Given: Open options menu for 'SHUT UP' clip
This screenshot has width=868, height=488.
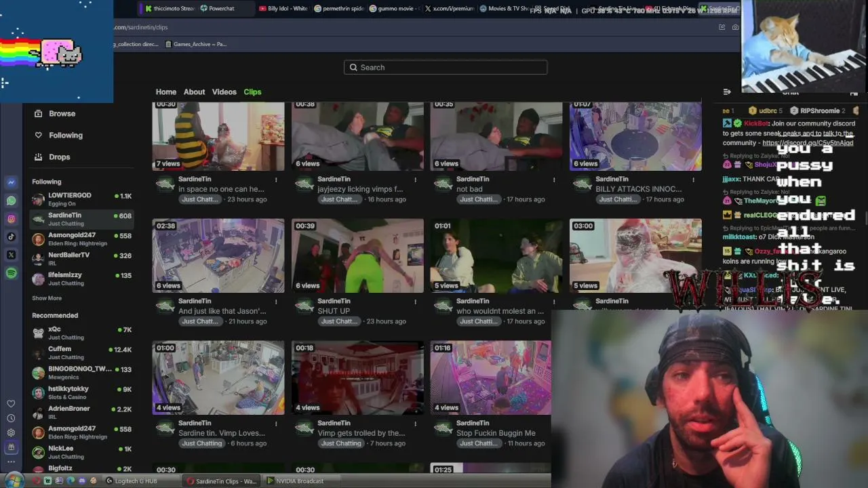Looking at the screenshot, I should 415,302.
